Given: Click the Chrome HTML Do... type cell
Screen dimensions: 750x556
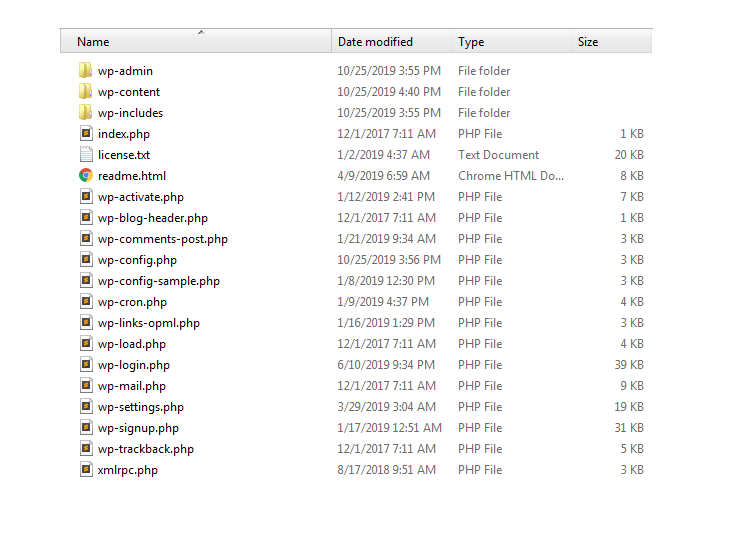Looking at the screenshot, I should point(511,176).
